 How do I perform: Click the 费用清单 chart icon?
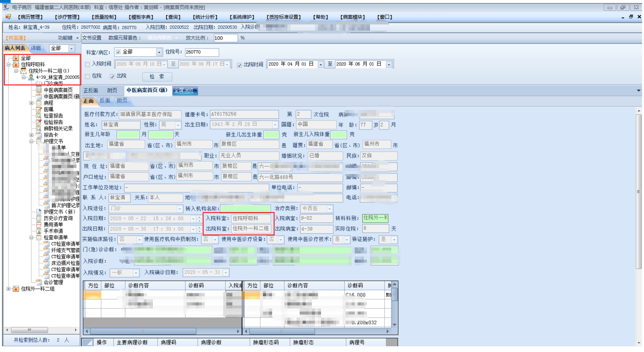pos(39,224)
